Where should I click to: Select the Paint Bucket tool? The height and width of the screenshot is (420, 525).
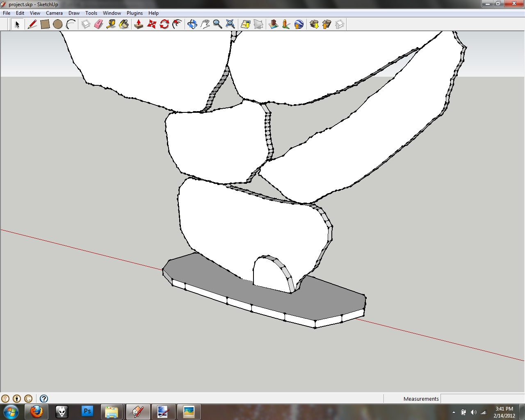[x=124, y=25]
